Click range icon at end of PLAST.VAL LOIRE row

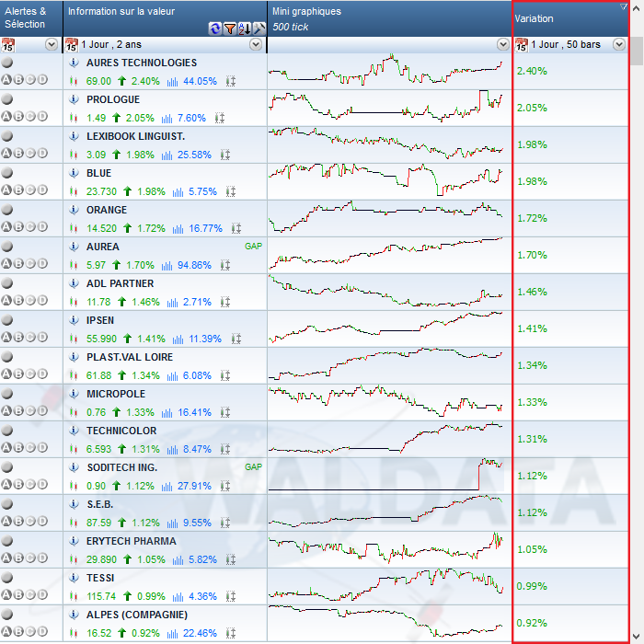[225, 375]
